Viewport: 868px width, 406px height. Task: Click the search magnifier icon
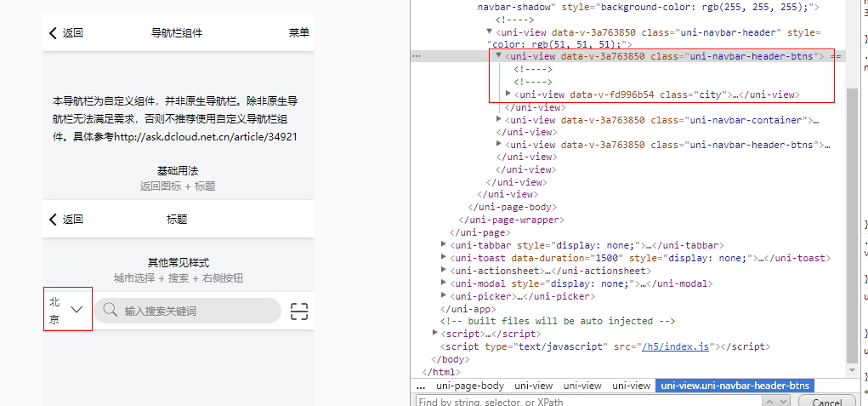tap(111, 310)
